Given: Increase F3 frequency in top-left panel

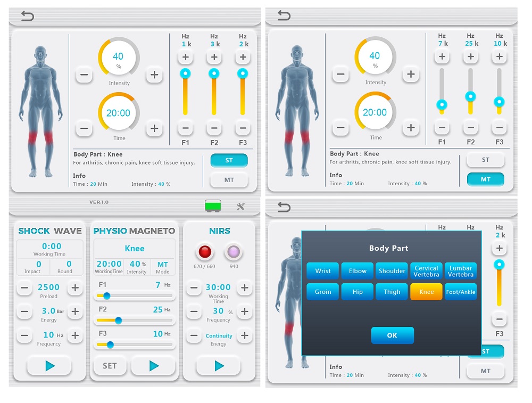Looking at the screenshot, I should (243, 57).
